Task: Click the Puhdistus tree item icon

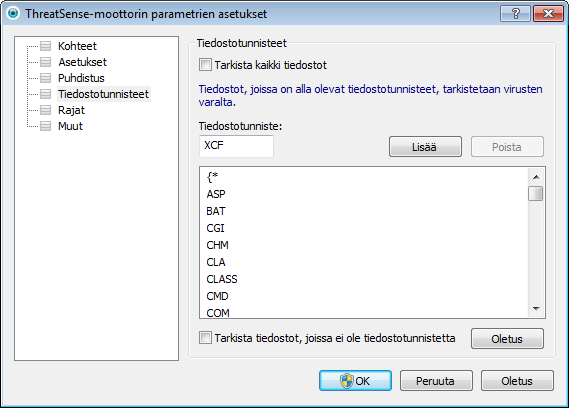Action: [x=45, y=78]
